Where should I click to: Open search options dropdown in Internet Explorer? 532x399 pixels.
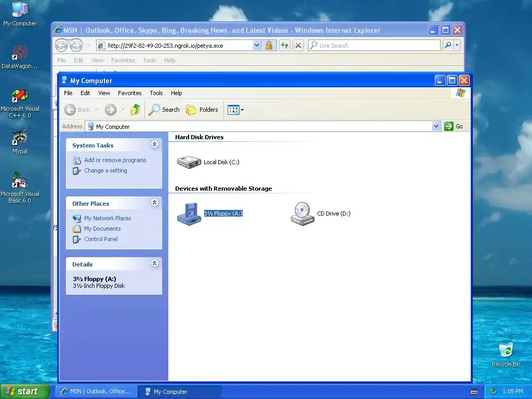[457, 45]
